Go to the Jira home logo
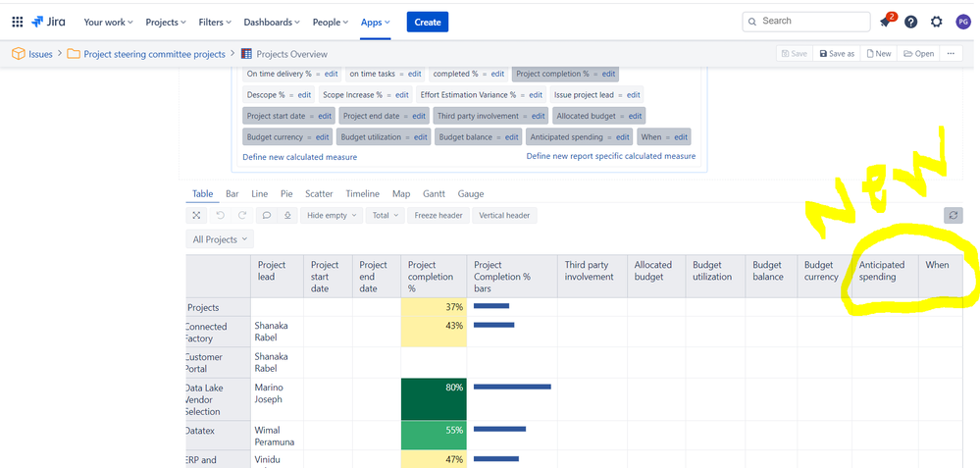Viewport: 980px width, 468px height. click(x=48, y=22)
